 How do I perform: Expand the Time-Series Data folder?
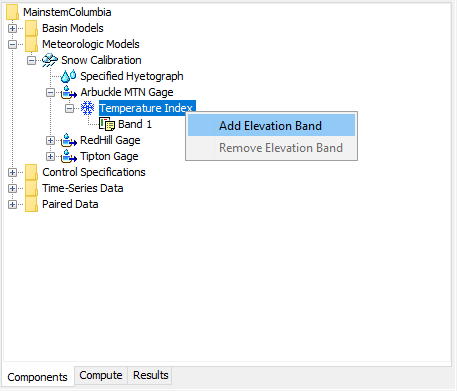(x=12, y=188)
